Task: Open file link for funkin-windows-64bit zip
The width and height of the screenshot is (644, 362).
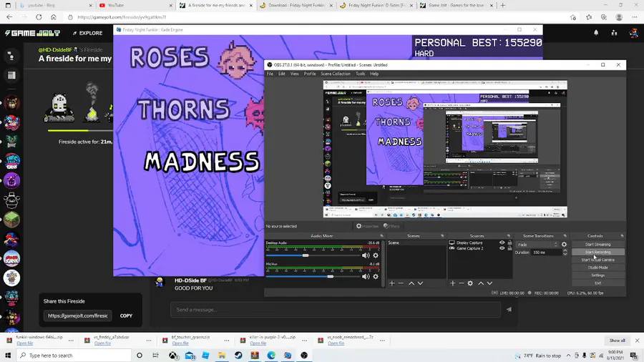Action: 24,343
